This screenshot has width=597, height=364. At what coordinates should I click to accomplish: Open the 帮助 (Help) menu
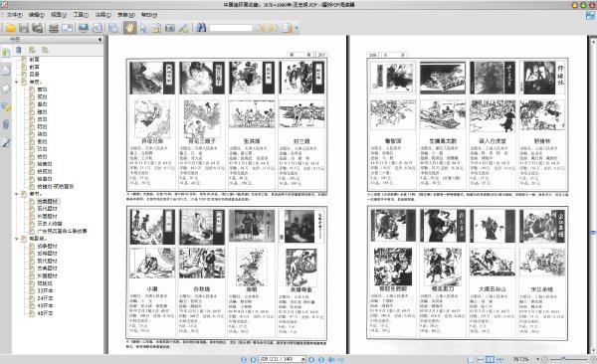point(149,15)
